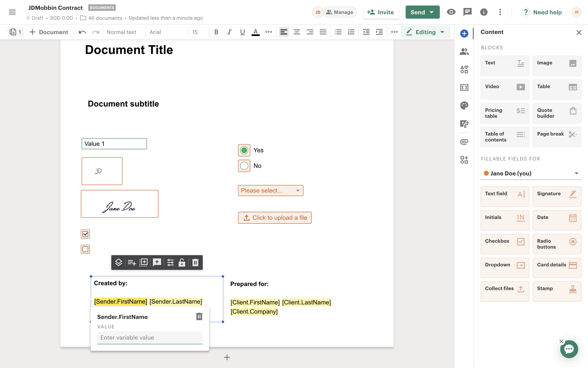The width and height of the screenshot is (588, 368).
Task: Open the Send button dropdown
Action: click(x=432, y=12)
